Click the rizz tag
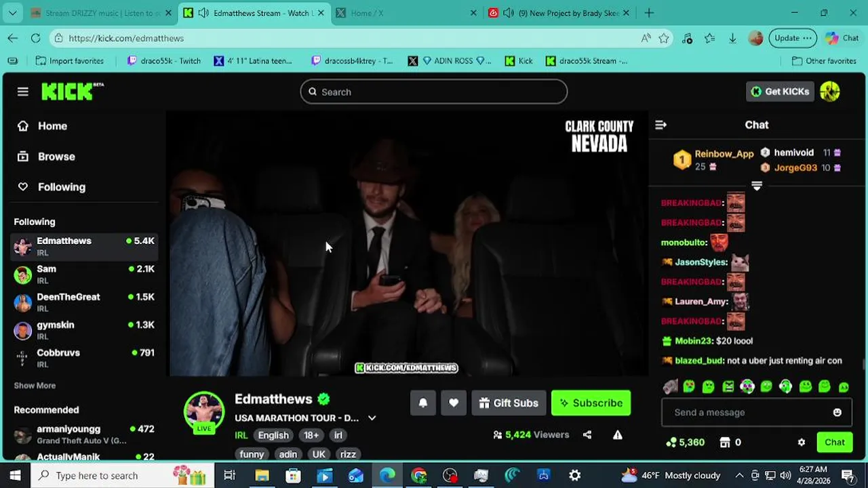868x488 pixels. (348, 454)
